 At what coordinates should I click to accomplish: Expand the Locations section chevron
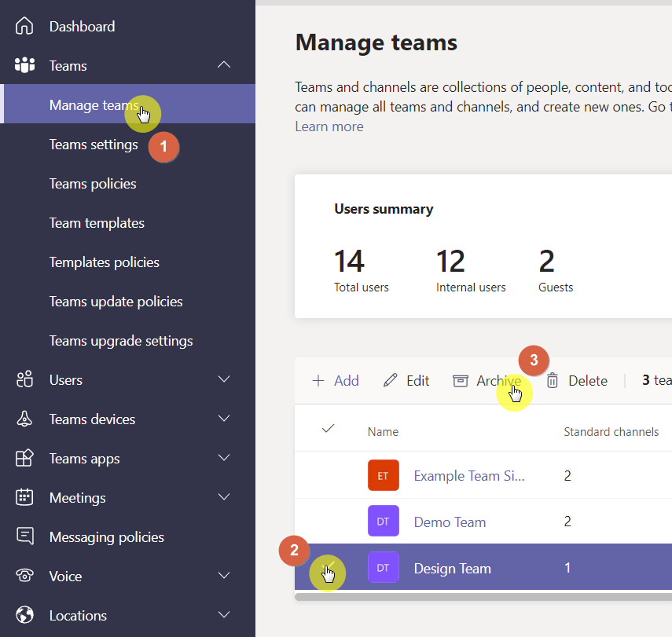tap(224, 614)
